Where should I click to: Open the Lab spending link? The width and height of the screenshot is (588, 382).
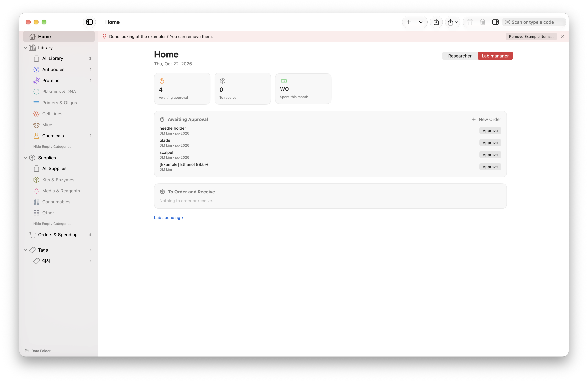(168, 217)
